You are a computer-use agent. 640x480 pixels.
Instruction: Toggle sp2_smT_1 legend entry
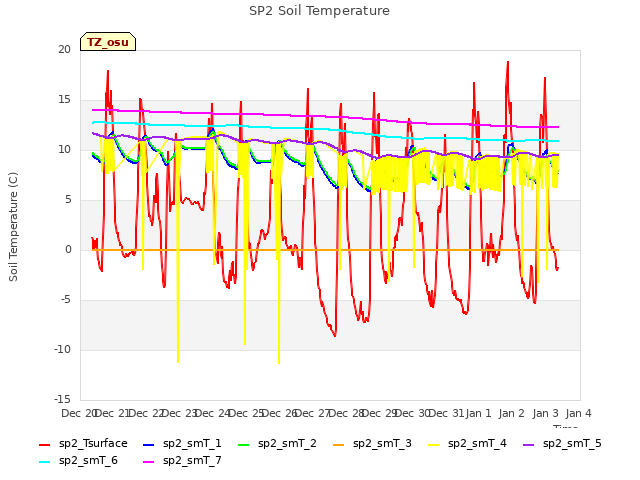click(182, 443)
